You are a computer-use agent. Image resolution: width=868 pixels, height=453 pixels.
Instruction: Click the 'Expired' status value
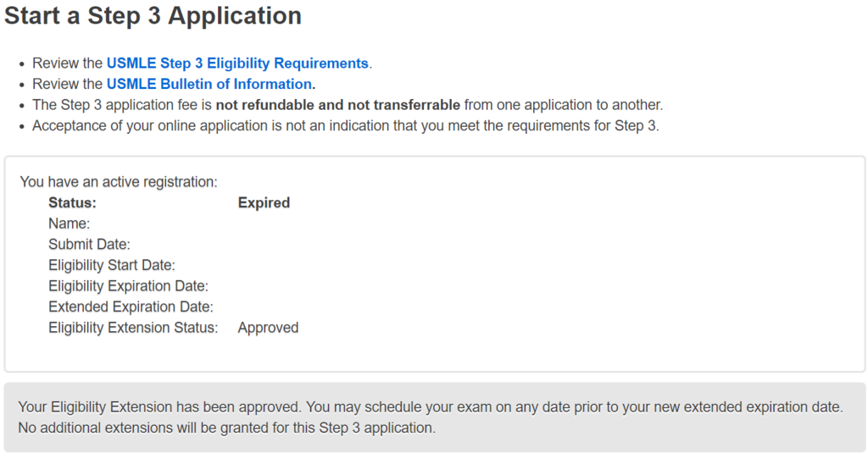tap(264, 203)
